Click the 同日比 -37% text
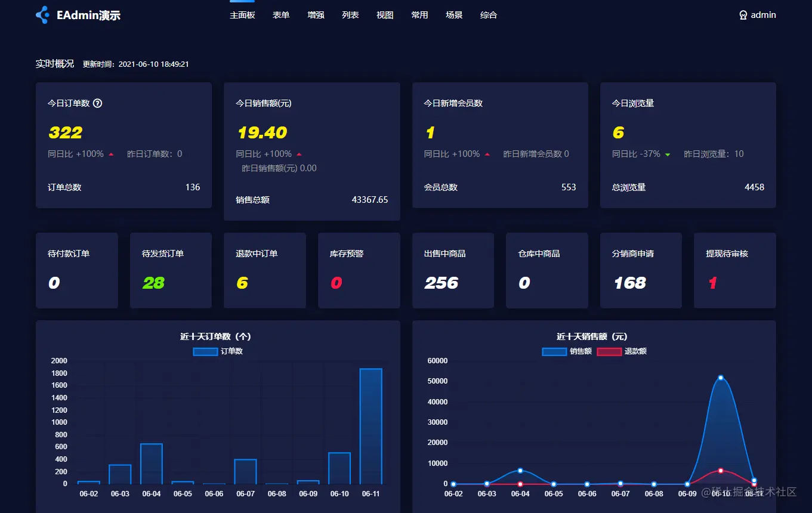 [x=636, y=154]
